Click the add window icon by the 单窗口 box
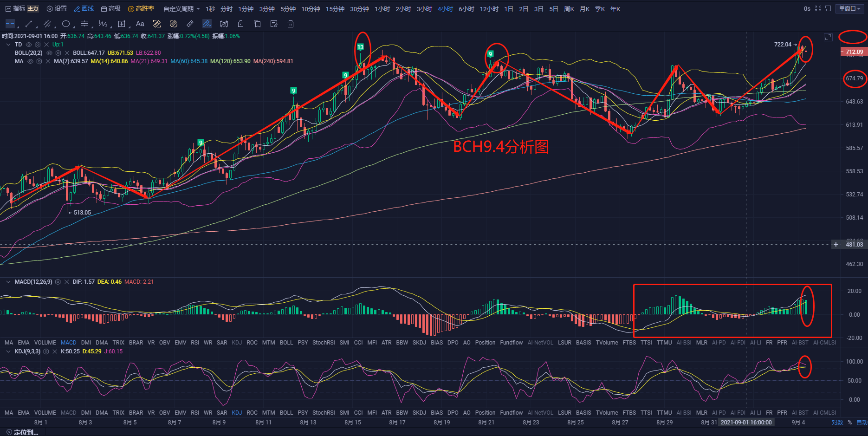The width and height of the screenshot is (868, 436). click(828, 8)
